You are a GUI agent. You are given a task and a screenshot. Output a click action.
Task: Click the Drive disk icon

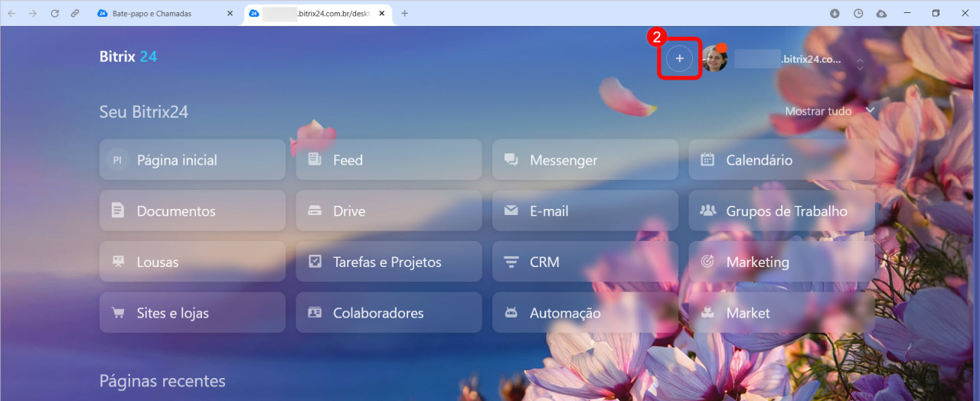(314, 211)
